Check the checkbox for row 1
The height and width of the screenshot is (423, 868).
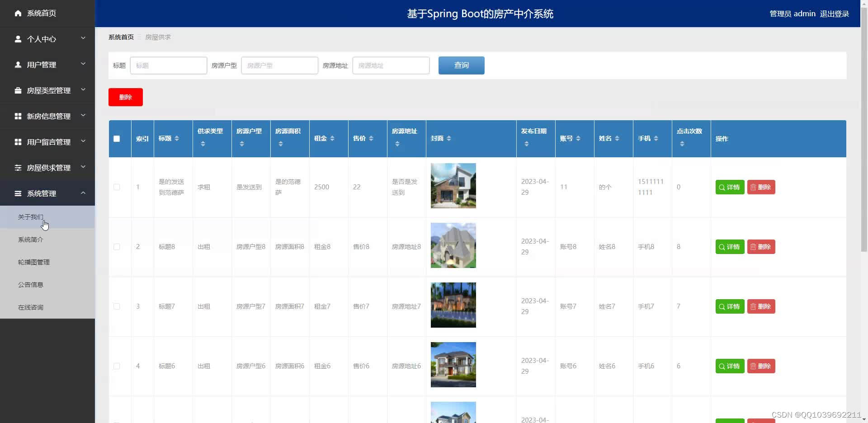click(117, 187)
